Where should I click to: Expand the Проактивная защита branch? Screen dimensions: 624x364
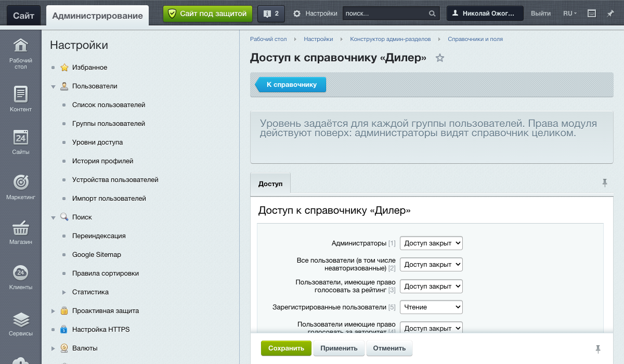pyautogui.click(x=53, y=311)
